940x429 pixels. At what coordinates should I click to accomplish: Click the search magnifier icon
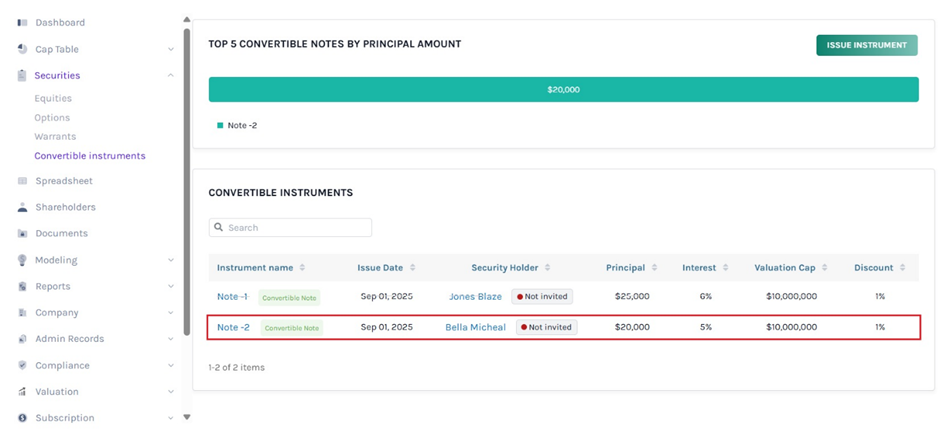[x=218, y=228]
